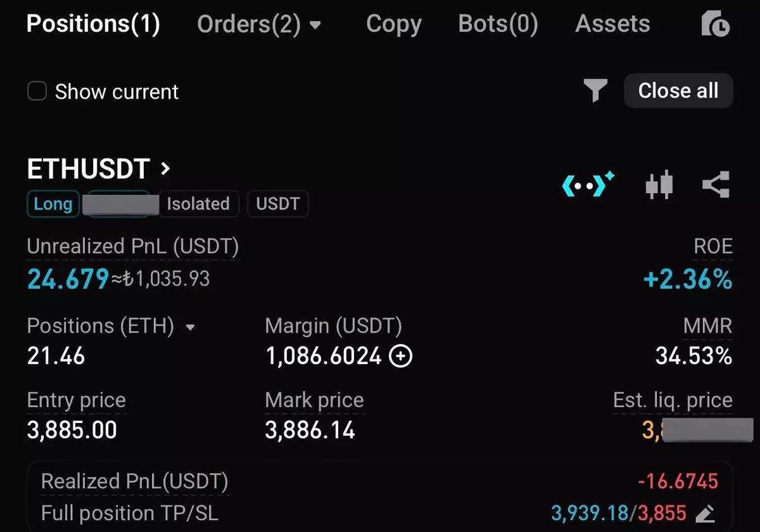Image resolution: width=760 pixels, height=532 pixels.
Task: Switch to the Copy tab
Action: pos(393,24)
